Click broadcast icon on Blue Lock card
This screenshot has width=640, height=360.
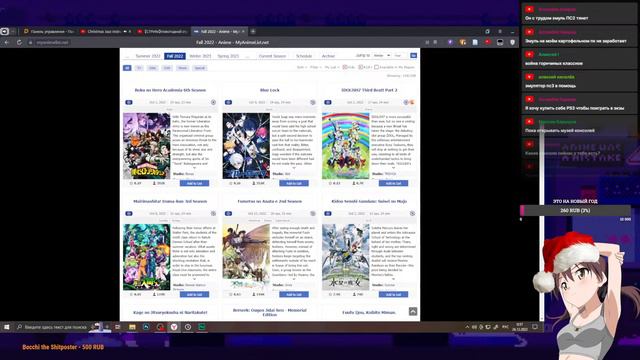coord(313,102)
